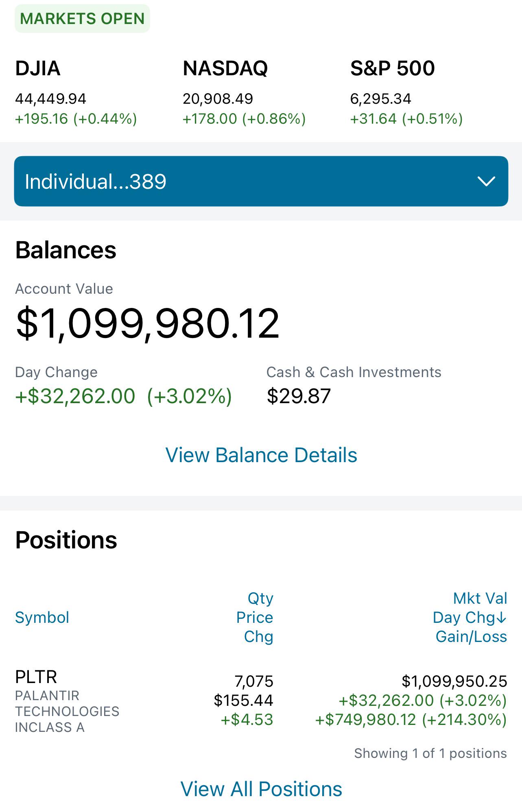The image size is (522, 812).
Task: Sort positions by the Symbol column
Action: 42,618
